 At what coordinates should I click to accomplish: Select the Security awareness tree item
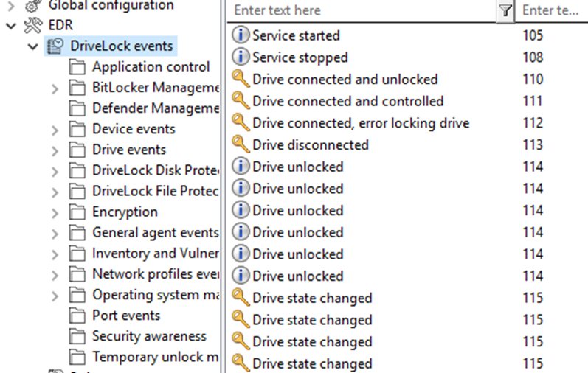point(149,336)
